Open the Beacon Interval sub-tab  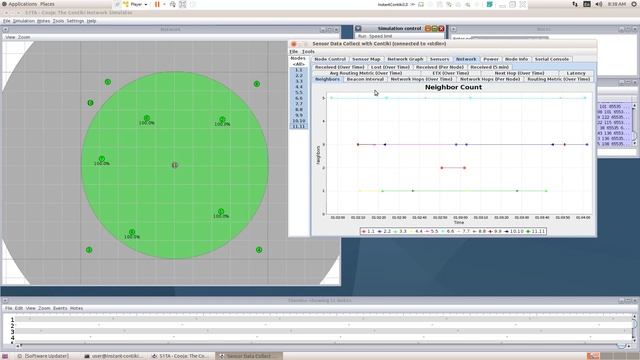[x=365, y=79]
